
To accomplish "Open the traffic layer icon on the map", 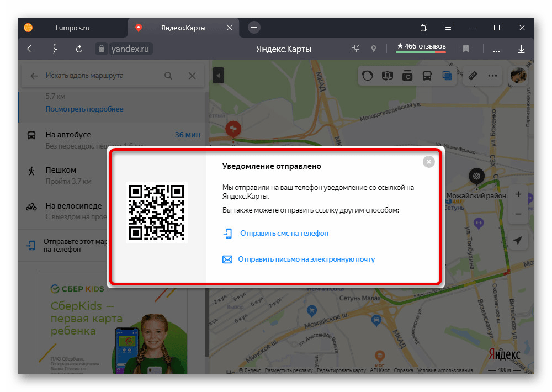I will click(x=368, y=76).
